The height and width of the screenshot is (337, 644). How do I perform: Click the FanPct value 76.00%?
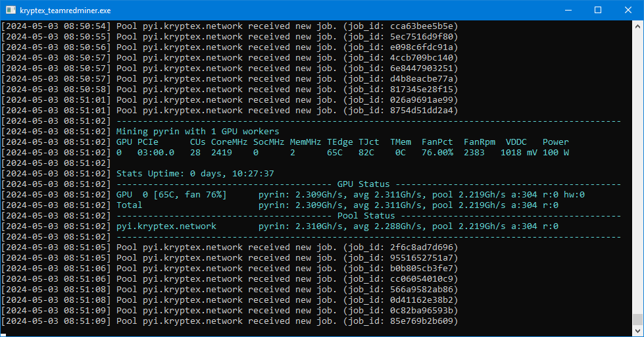437,152
